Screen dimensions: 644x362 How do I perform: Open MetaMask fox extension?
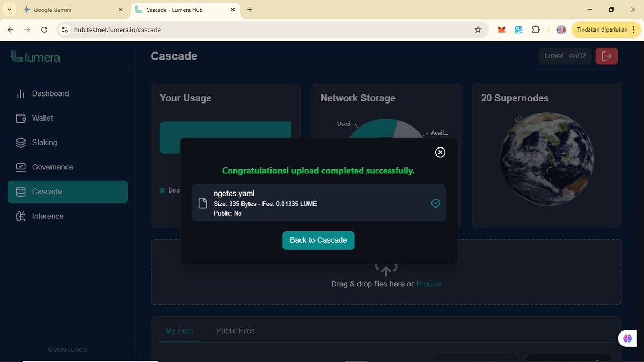click(x=502, y=30)
